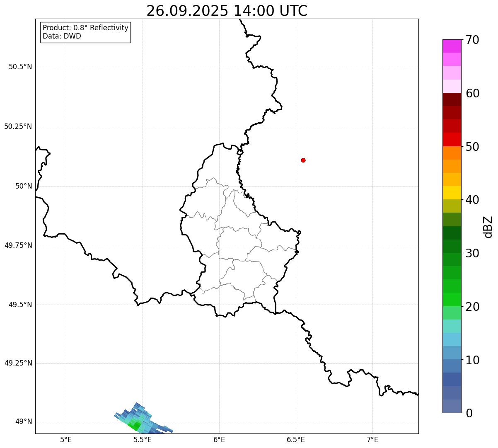The width and height of the screenshot is (498, 448).
Task: Click the '49.75°N' latitude label
Action: [18, 245]
